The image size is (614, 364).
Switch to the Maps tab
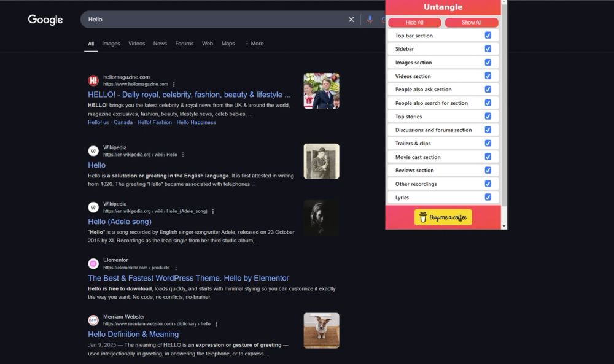point(228,44)
